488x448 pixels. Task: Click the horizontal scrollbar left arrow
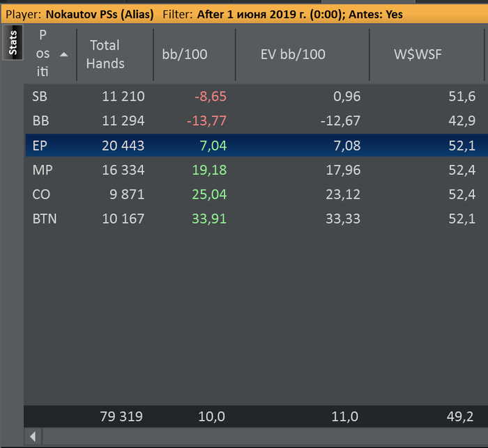33,437
